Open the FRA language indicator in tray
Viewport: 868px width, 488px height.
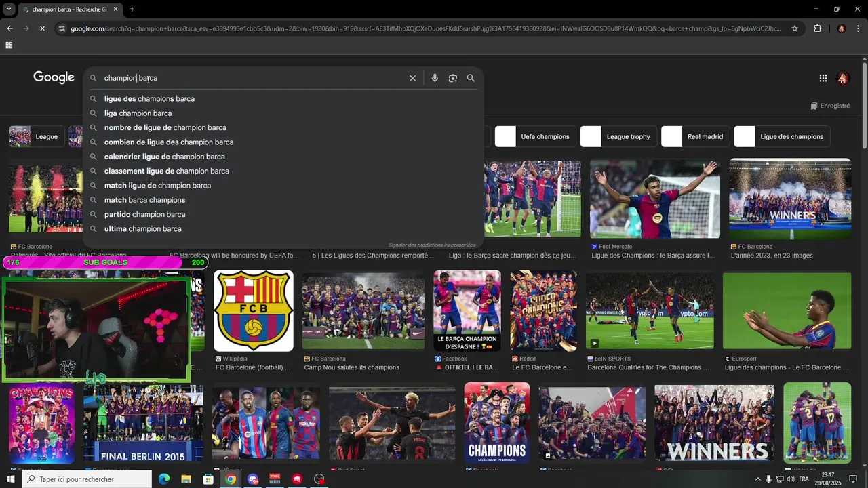(804, 479)
